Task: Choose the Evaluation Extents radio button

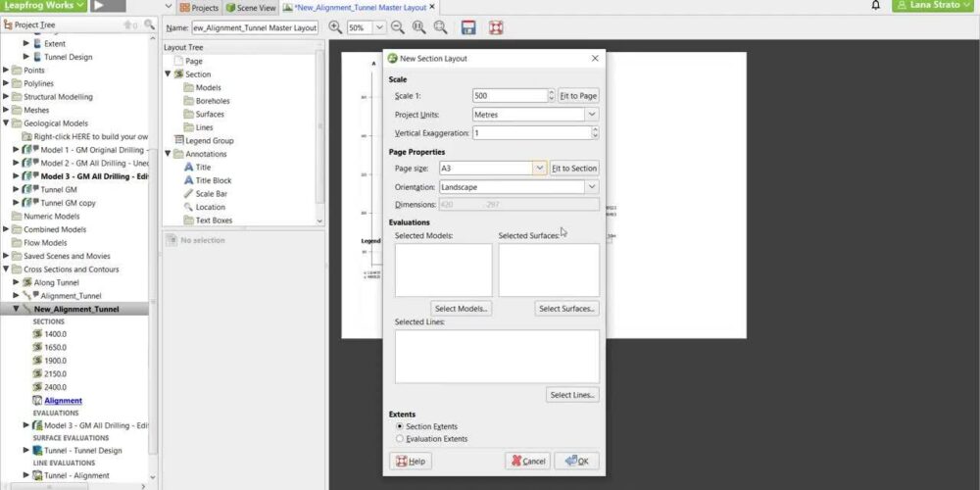Action: point(399,439)
